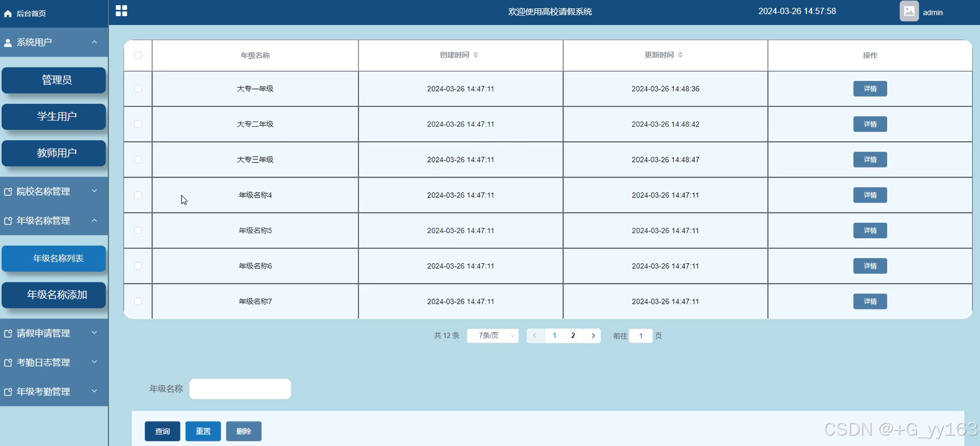This screenshot has width=980, height=446.
Task: Open 详情 for the 大专三年级 row
Action: pyautogui.click(x=870, y=159)
